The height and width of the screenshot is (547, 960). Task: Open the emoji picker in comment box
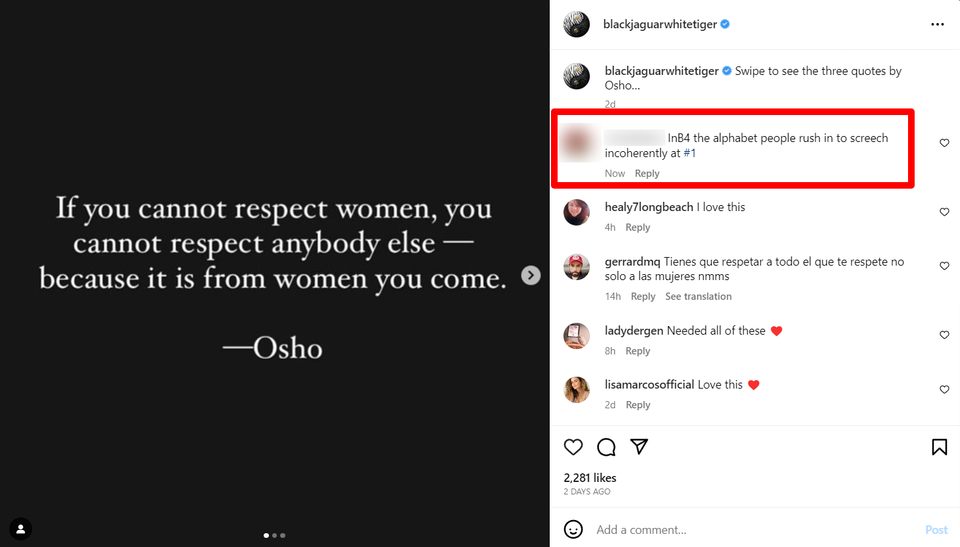[573, 529]
